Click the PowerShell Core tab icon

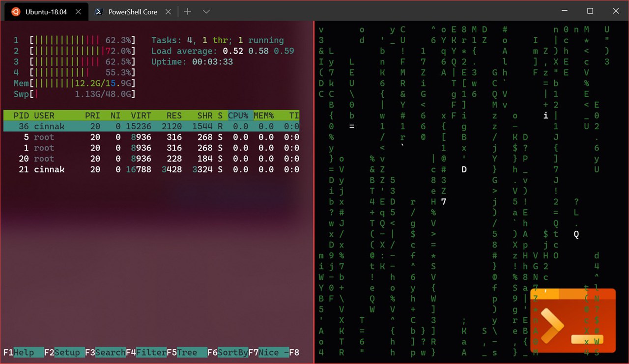pyautogui.click(x=99, y=12)
